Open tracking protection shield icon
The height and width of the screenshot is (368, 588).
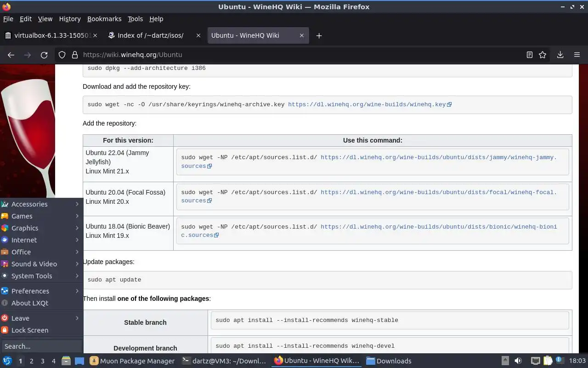62,55
